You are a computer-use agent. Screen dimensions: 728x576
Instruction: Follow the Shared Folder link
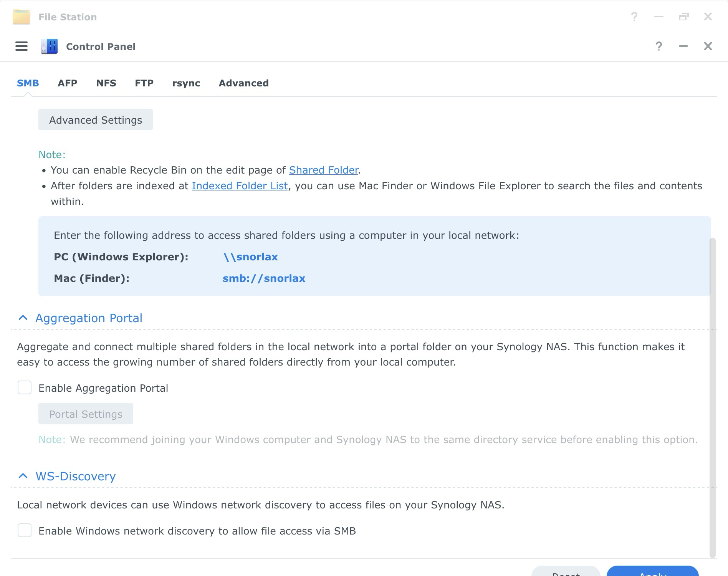(324, 170)
